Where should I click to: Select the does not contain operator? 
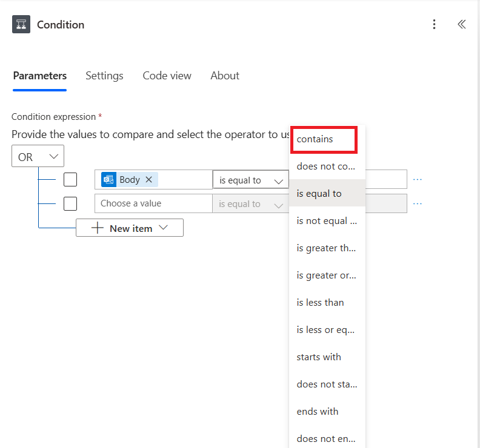point(327,166)
